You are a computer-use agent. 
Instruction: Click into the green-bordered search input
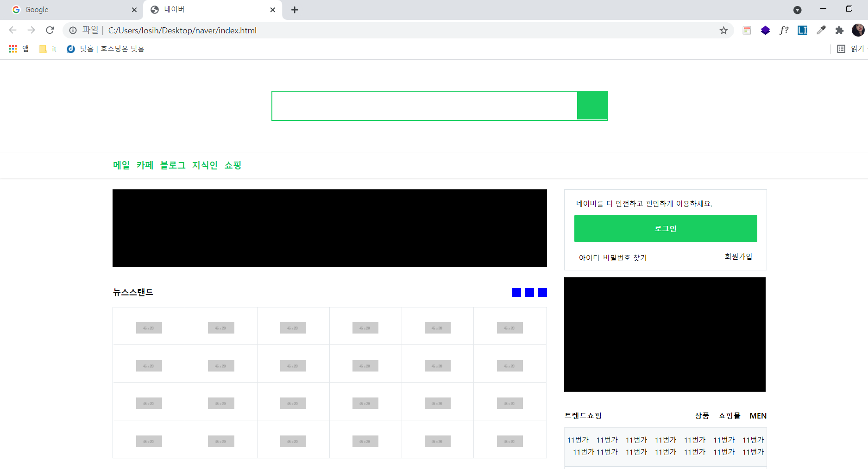(x=424, y=106)
